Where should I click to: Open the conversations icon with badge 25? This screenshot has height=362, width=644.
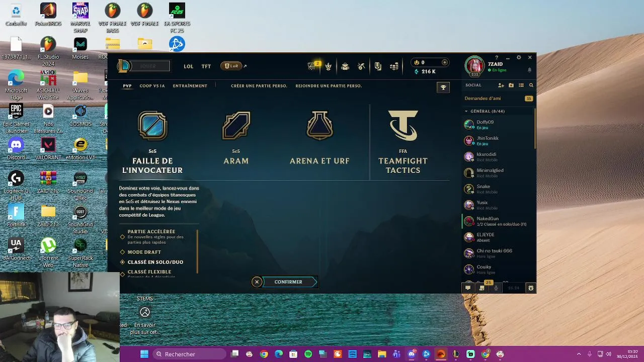[x=482, y=288]
